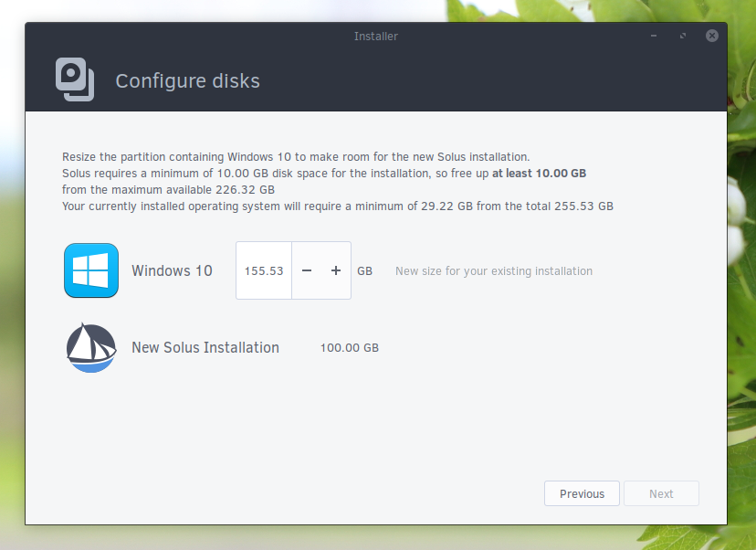The image size is (756, 550).
Task: Maximize the Installer window
Action: point(683,36)
